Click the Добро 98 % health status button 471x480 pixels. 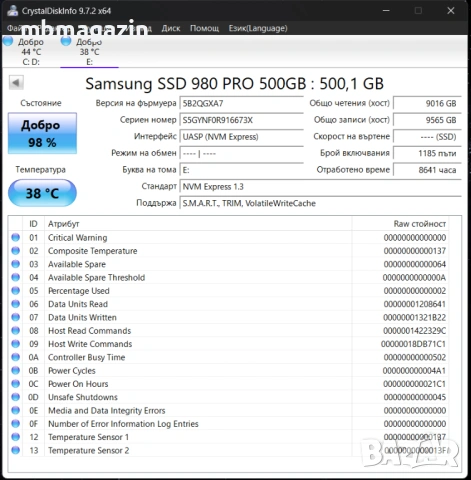click(x=42, y=133)
